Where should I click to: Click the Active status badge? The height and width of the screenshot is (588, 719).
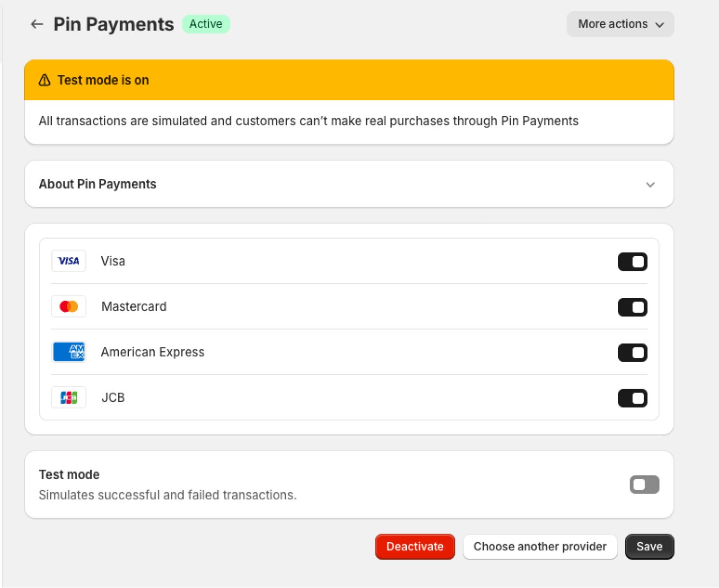coord(206,24)
